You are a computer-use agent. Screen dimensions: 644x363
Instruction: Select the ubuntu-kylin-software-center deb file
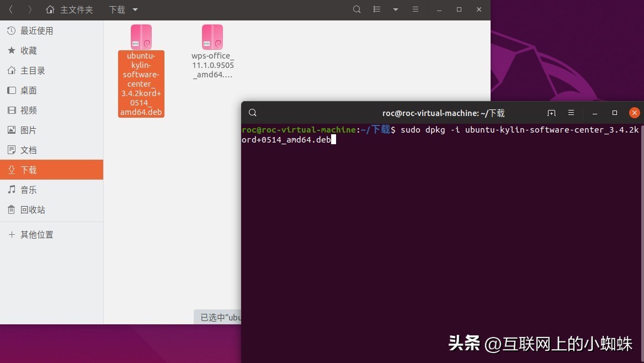(x=141, y=36)
